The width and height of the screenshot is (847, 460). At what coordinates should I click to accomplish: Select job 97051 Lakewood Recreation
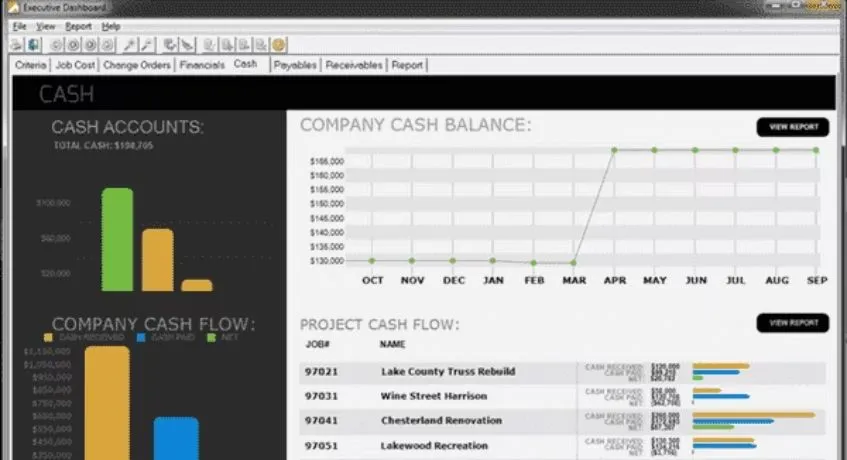click(x=562, y=446)
